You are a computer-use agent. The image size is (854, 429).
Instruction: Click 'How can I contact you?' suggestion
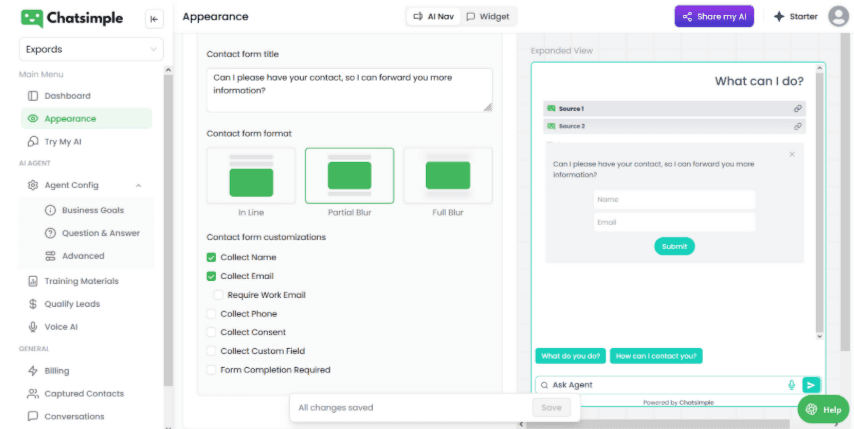(x=656, y=356)
